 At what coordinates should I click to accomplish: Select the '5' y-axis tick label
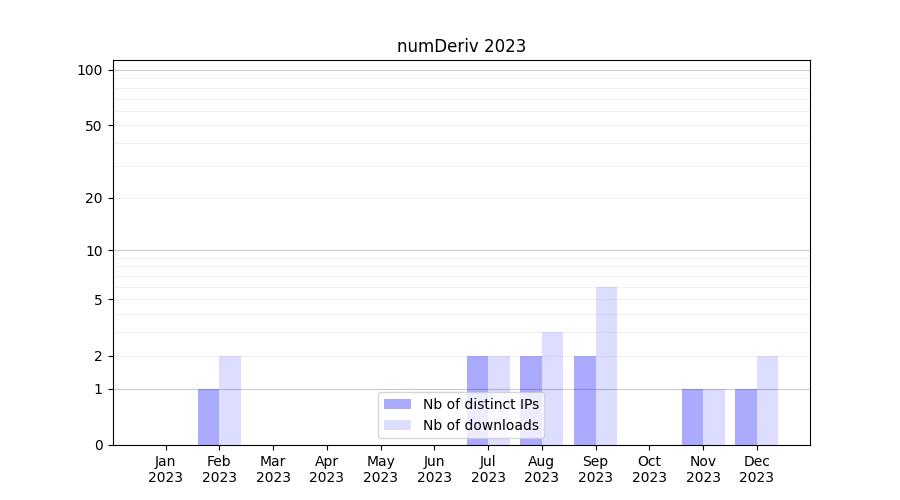coord(98,300)
